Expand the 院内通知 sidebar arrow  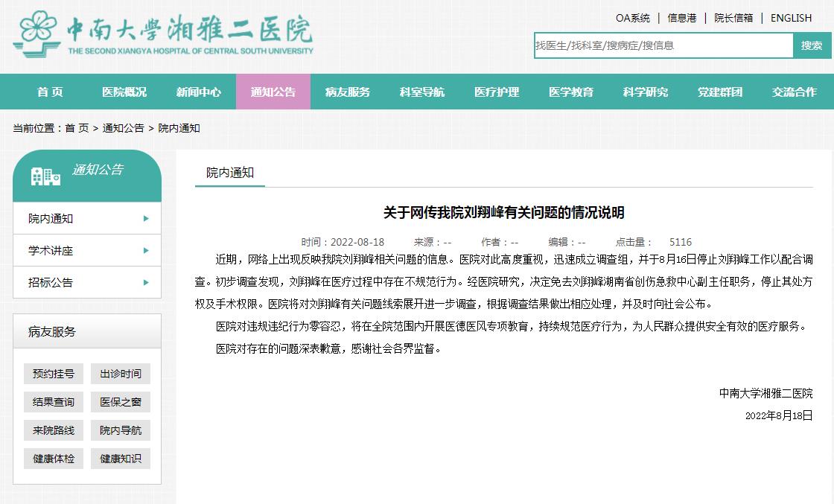146,219
